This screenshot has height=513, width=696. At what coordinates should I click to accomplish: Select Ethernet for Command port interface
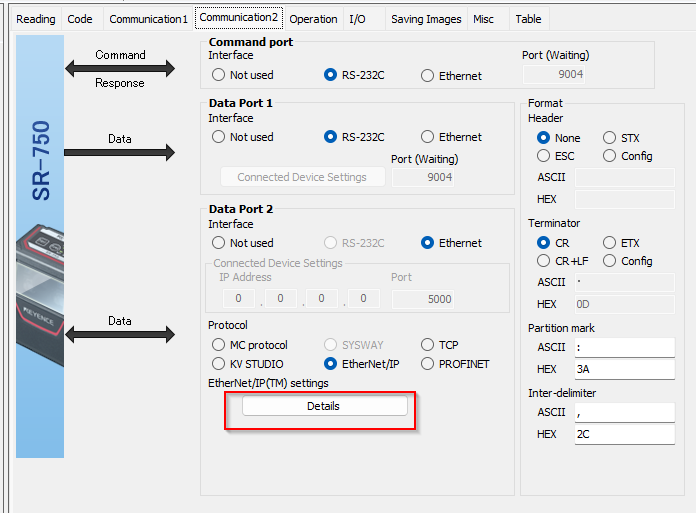[x=451, y=76]
